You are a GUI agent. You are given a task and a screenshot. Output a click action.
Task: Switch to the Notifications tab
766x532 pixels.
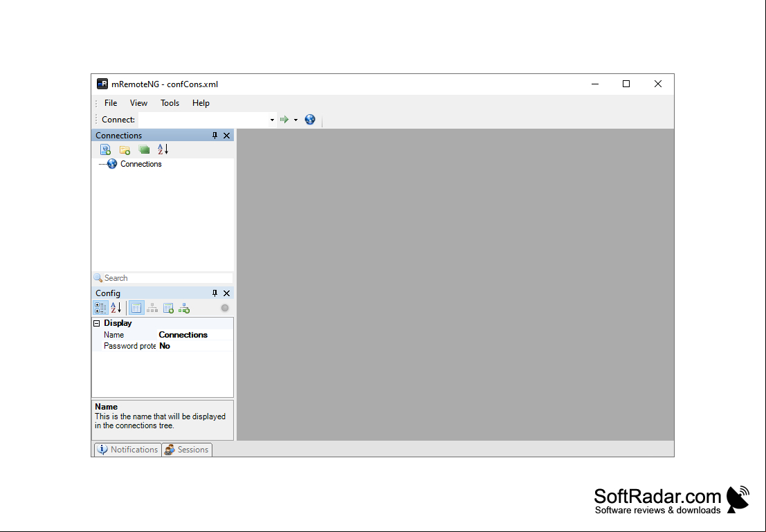tap(127, 450)
